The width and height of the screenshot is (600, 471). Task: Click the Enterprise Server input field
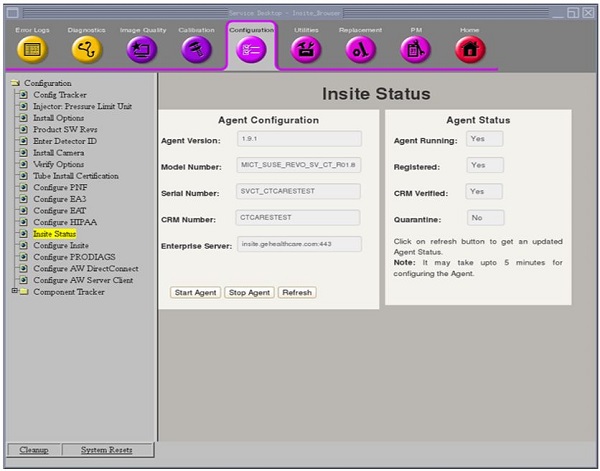(x=299, y=244)
